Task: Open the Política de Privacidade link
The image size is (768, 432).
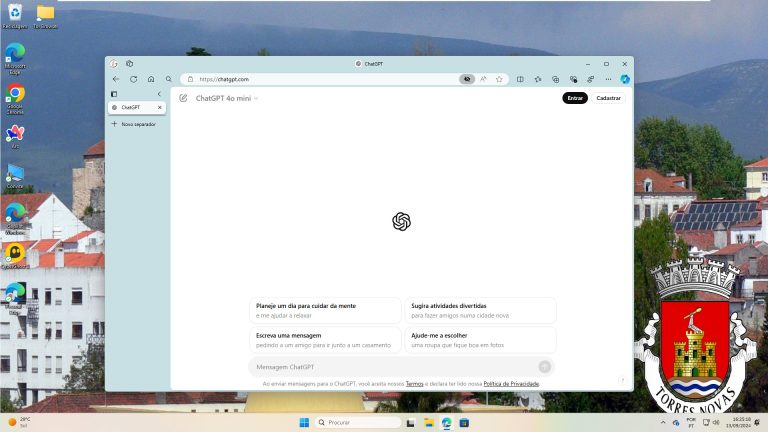Action: (x=511, y=384)
